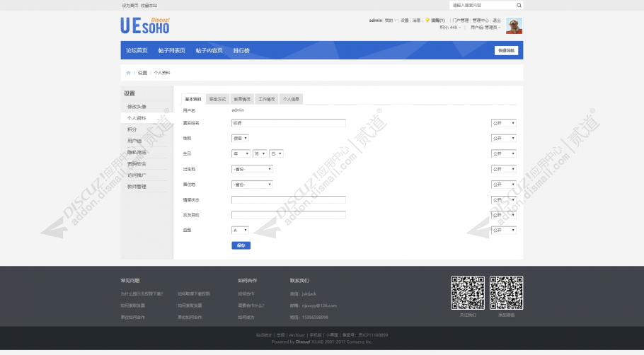
Task: Open the UE SOHO logo link
Action: coord(145,25)
